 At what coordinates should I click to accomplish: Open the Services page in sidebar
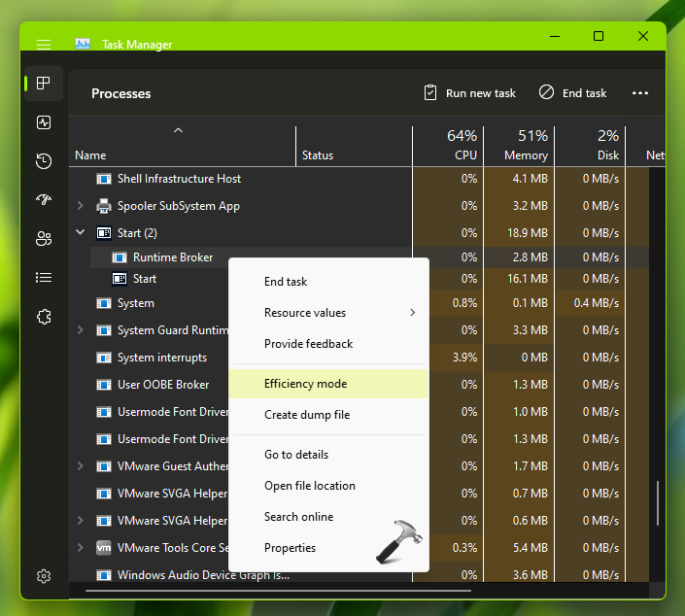click(x=44, y=317)
